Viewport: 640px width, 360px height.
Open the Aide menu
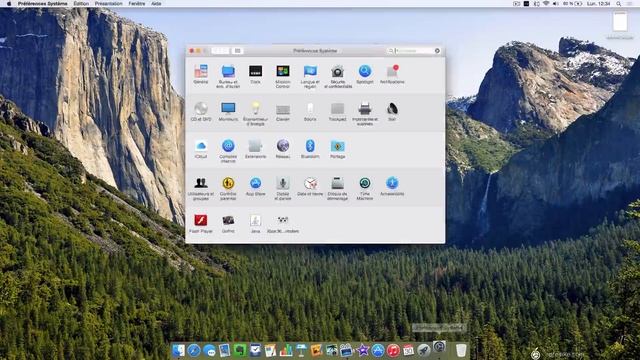(156, 4)
